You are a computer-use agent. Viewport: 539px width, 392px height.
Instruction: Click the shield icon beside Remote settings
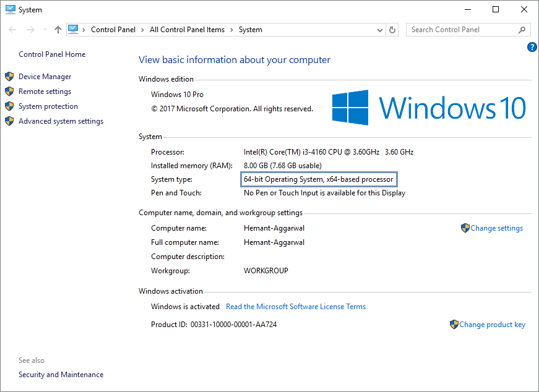(9, 92)
